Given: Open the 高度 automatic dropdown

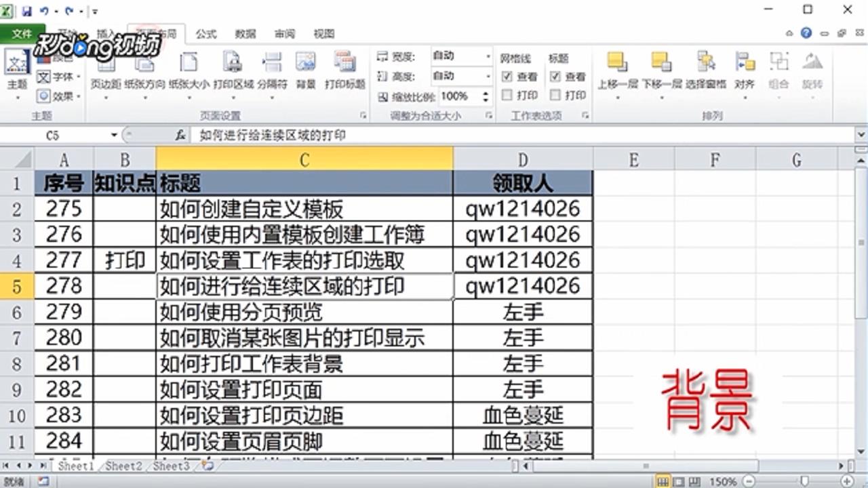Looking at the screenshot, I should coord(490,76).
